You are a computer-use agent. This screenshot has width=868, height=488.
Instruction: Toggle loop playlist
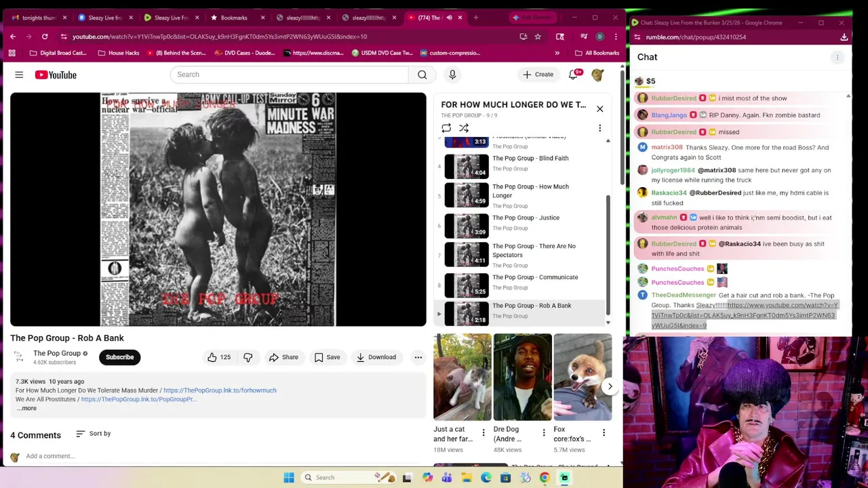[446, 128]
